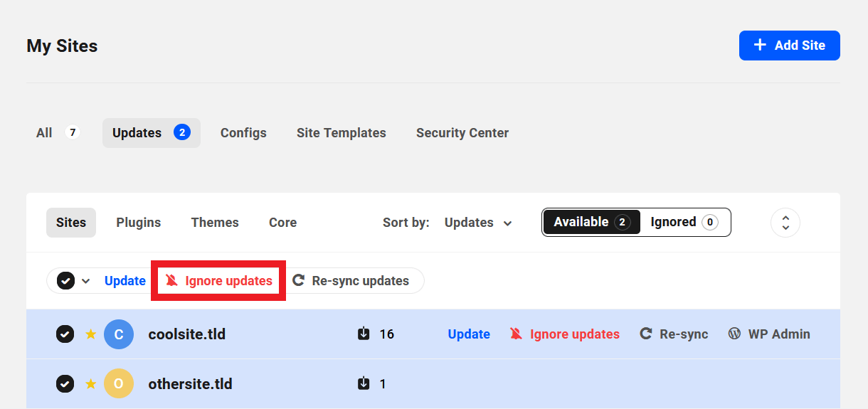
Task: Click the update count 16 for coolsite.tld
Action: [x=387, y=334]
